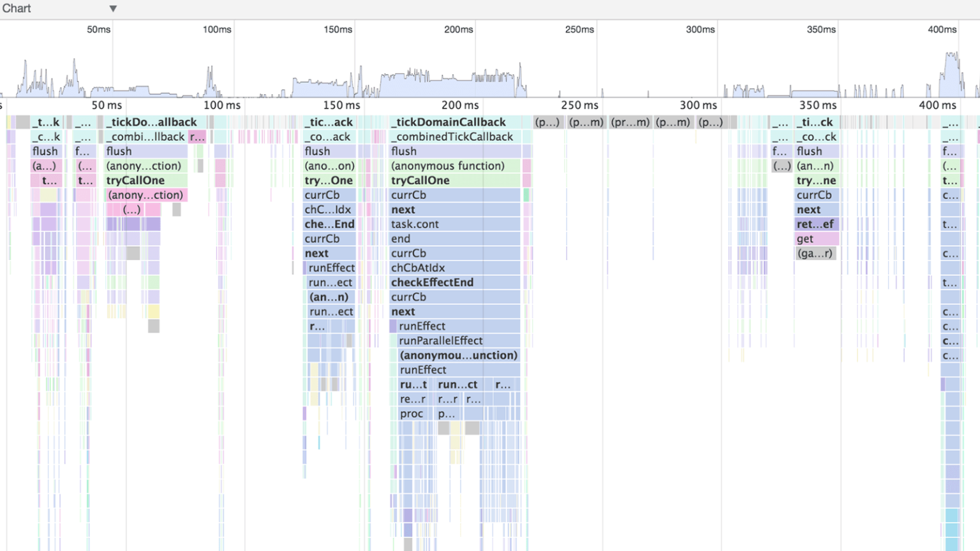980x551 pixels.
Task: Select the _tickDomainCallback frame at 200 ms
Action: point(448,122)
